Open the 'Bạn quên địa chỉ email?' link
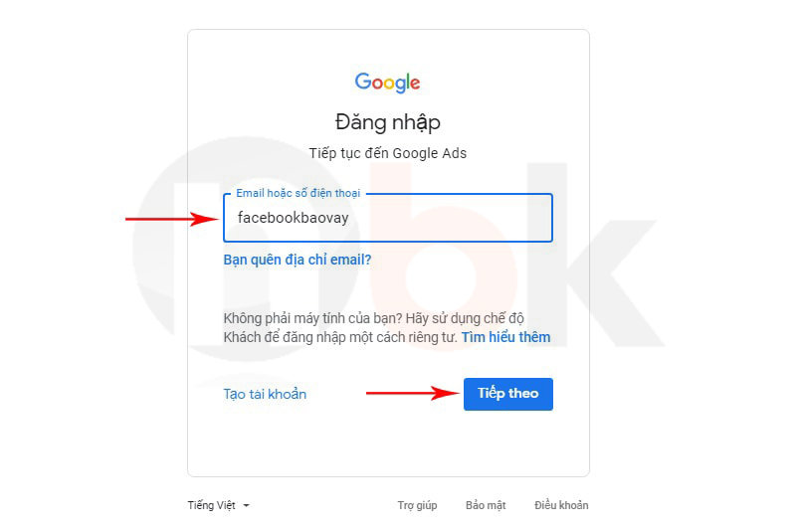Screen dimensions: 799x532 coord(298,260)
